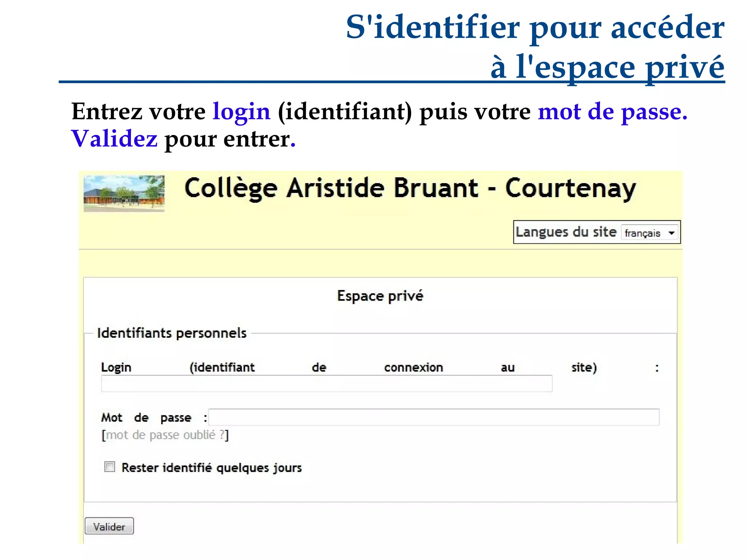Check 'Rester identifié quelques jours' checkbox
Screen dimensions: 747x560
pos(109,467)
